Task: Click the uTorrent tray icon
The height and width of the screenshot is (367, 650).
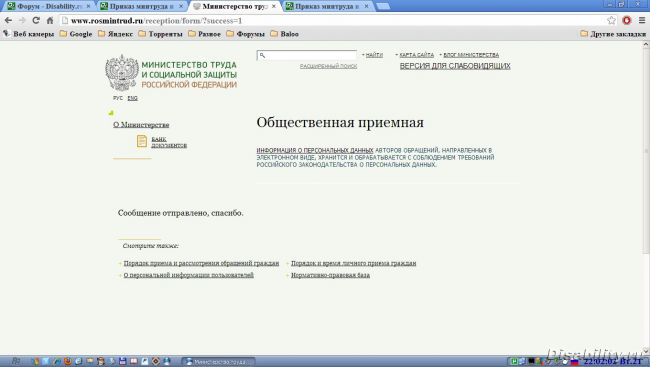Action: pyautogui.click(x=514, y=362)
